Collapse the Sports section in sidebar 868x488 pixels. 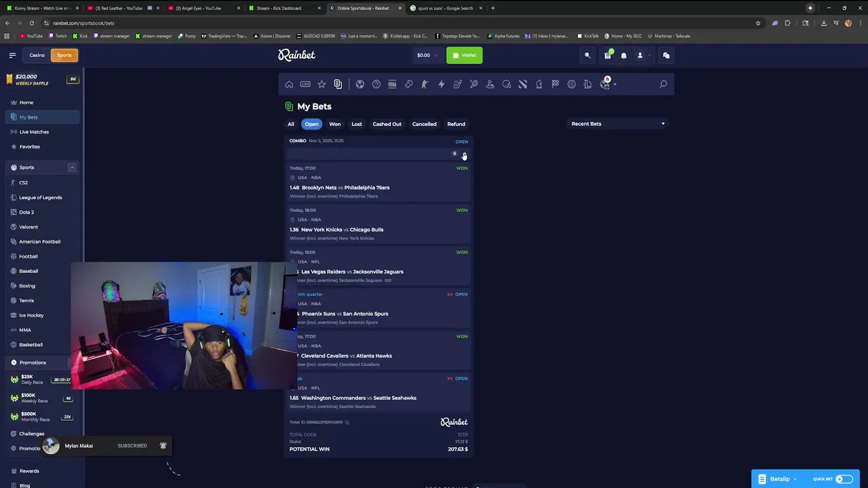pos(72,167)
